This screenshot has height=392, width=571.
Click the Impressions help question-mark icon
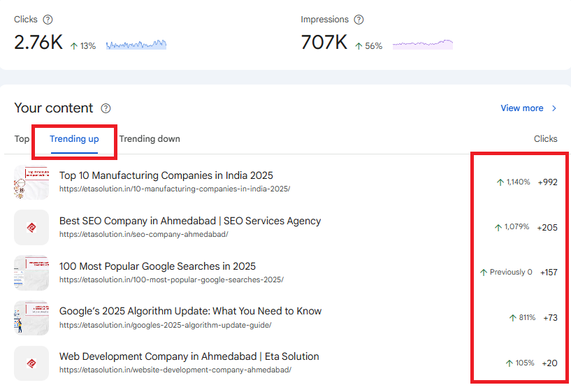click(x=359, y=20)
